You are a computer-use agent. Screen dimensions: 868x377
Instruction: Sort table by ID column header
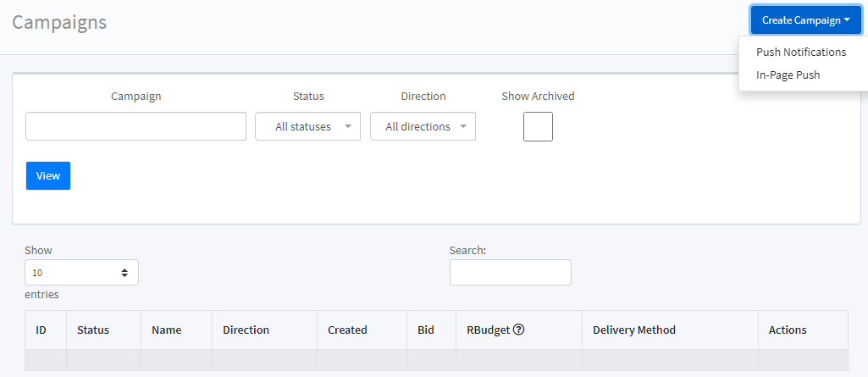pos(41,330)
